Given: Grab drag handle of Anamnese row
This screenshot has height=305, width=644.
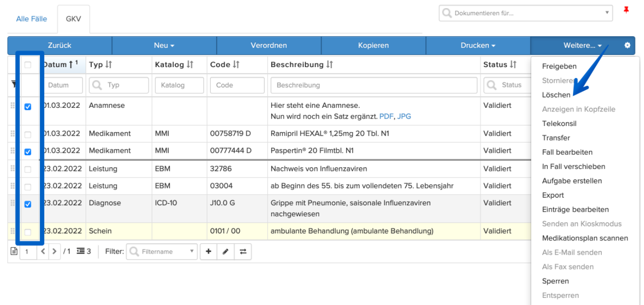Looking at the screenshot, I should point(13,105).
